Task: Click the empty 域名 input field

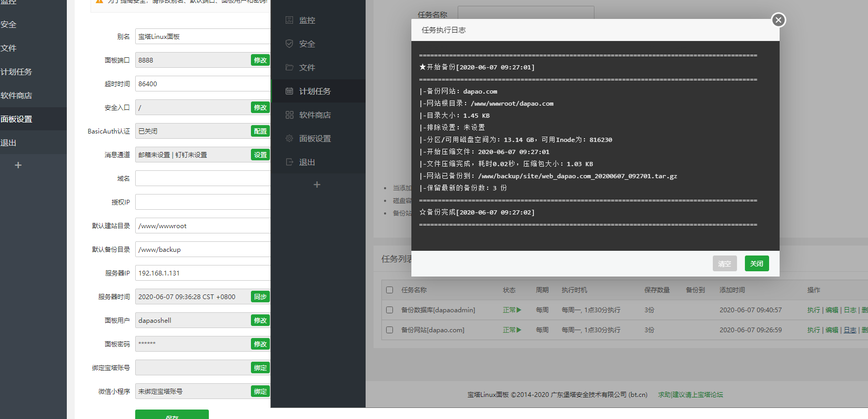Action: point(203,178)
